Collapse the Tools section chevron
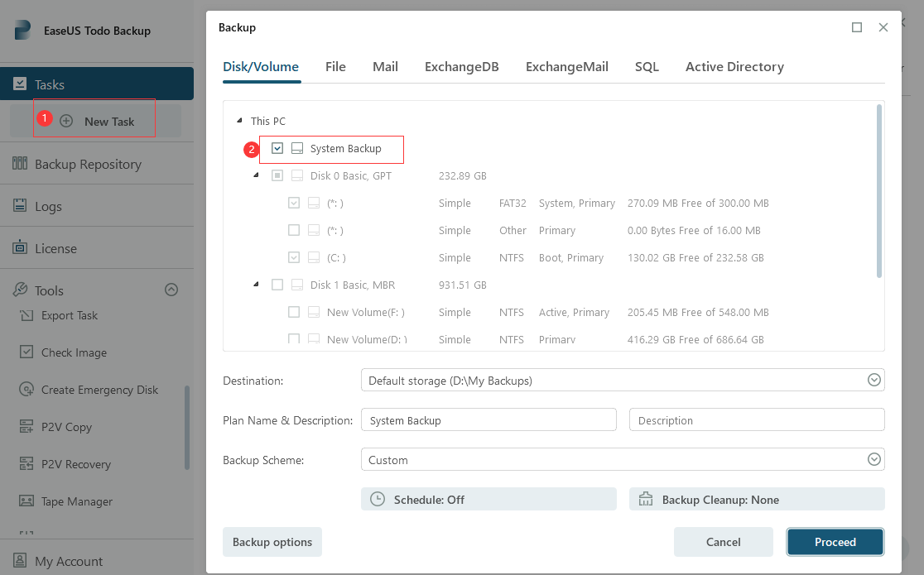This screenshot has width=924, height=575. [171, 290]
